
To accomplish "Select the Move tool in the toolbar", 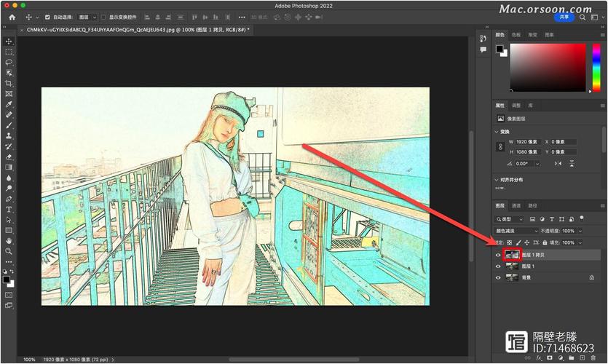I will coord(9,41).
